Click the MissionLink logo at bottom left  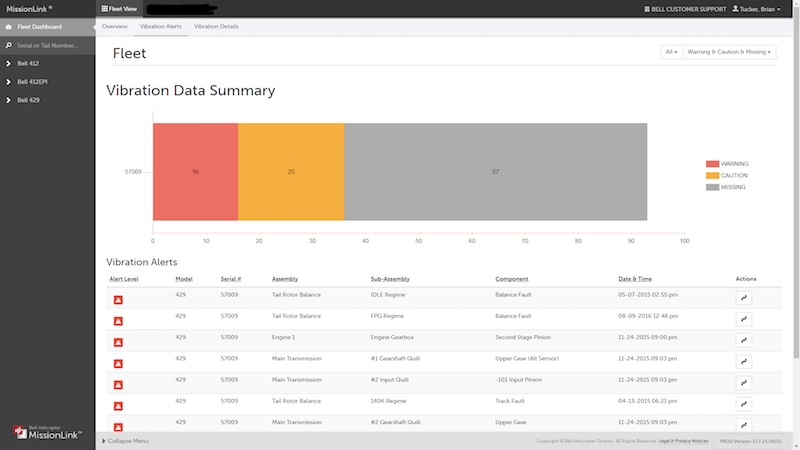[47, 432]
